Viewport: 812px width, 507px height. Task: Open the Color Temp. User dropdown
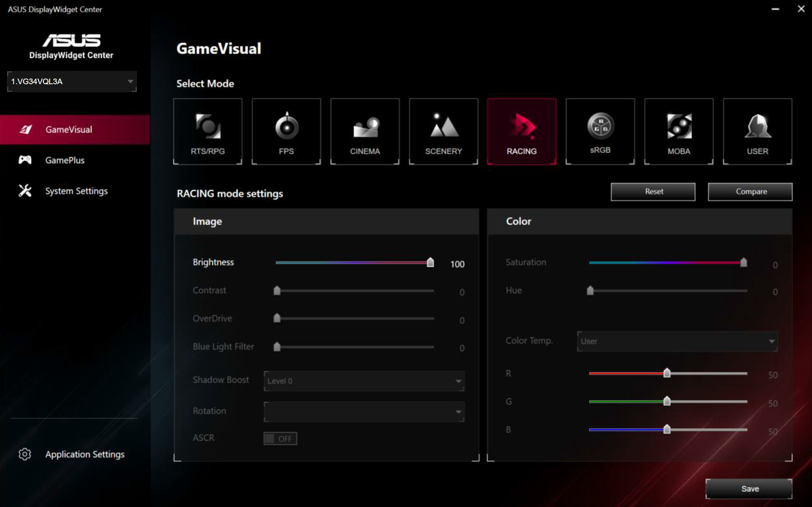(677, 341)
